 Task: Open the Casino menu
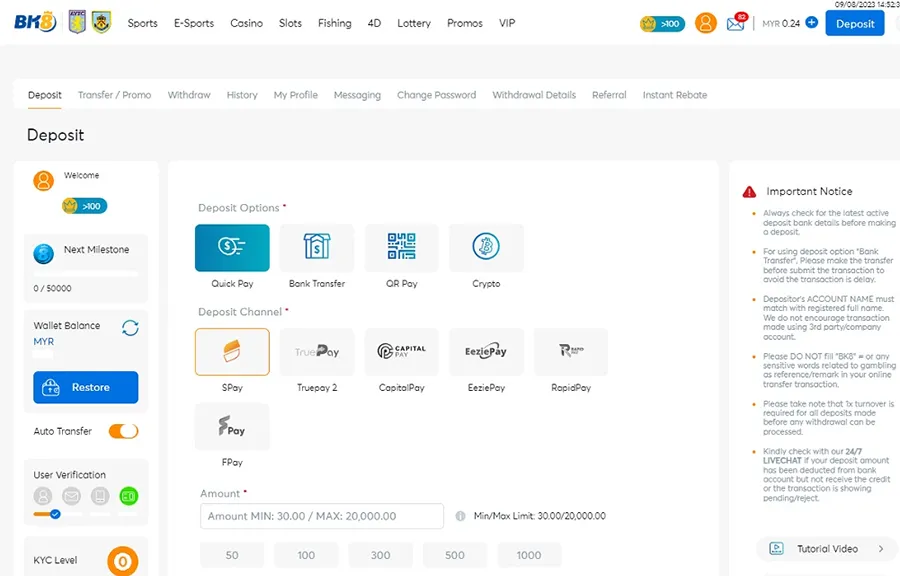pos(247,23)
